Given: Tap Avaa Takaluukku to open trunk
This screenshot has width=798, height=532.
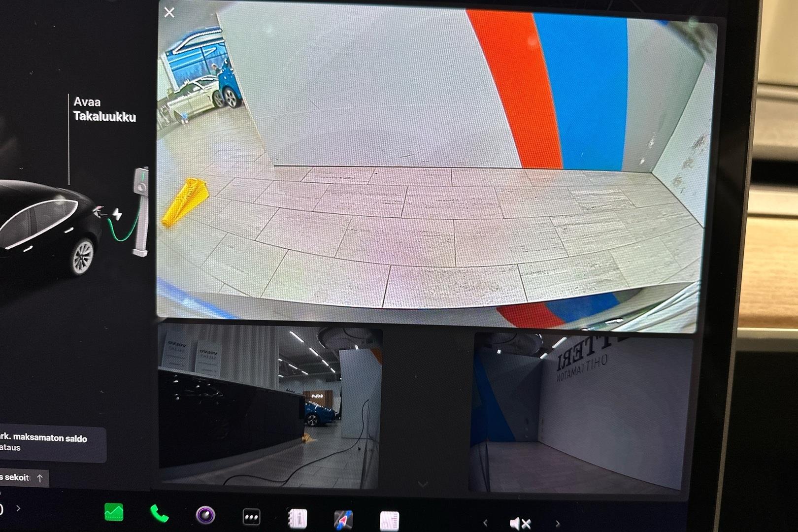Looking at the screenshot, I should (x=104, y=109).
